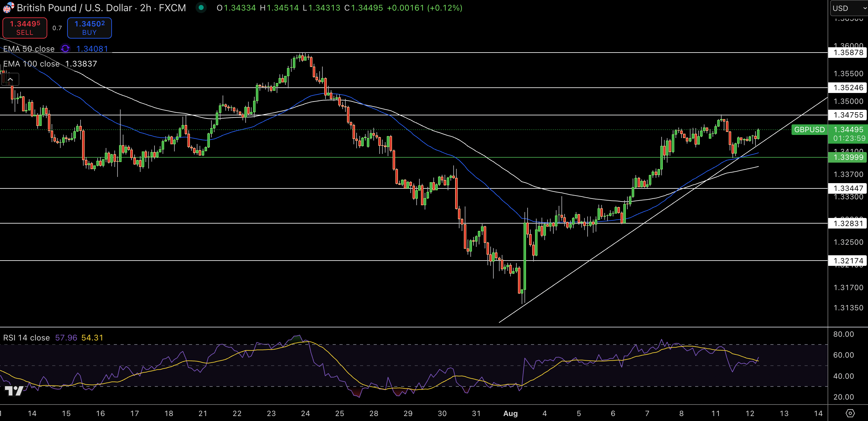
Task: Click the current price label 1.34495
Action: click(x=848, y=129)
